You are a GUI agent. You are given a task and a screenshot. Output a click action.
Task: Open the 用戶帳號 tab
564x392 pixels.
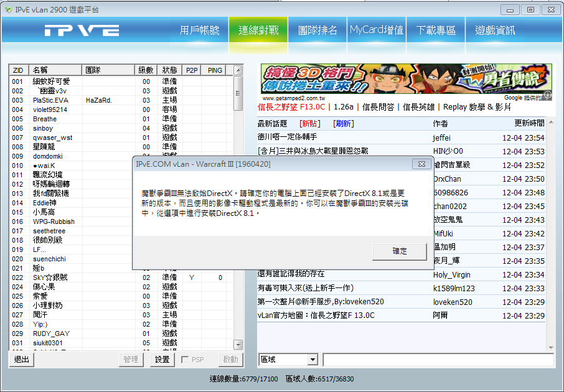click(199, 30)
